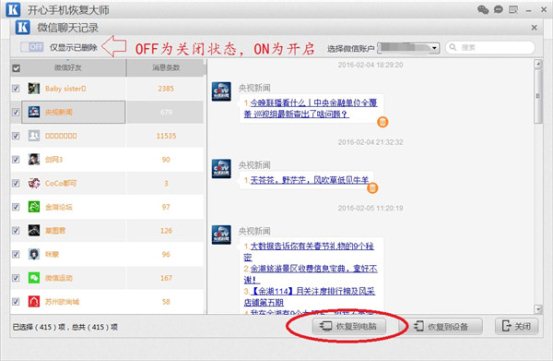The height and width of the screenshot is (361, 553).
Task: Click the Baby sisterD avatar
Action: pyautogui.click(x=34, y=88)
